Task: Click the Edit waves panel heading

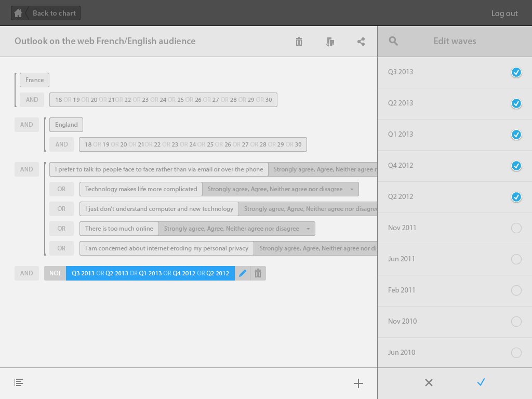Action: [455, 41]
